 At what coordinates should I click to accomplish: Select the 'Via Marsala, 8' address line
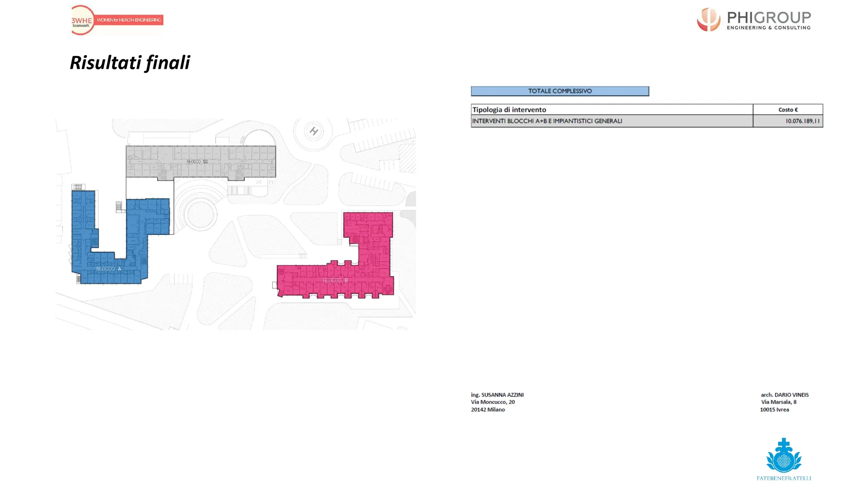(x=778, y=402)
